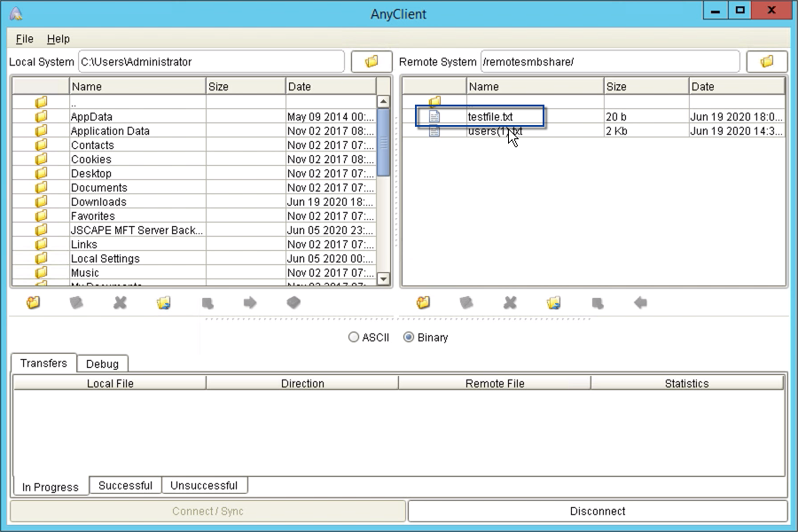798x532 pixels.
Task: Select ASCII transfer mode
Action: pyautogui.click(x=354, y=337)
